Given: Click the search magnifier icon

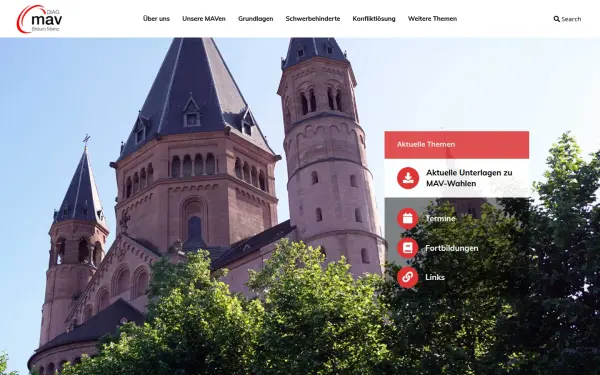Looking at the screenshot, I should point(556,19).
